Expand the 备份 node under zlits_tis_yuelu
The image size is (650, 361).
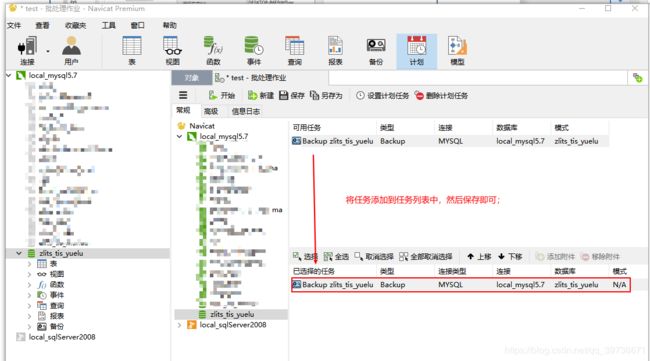[29, 327]
